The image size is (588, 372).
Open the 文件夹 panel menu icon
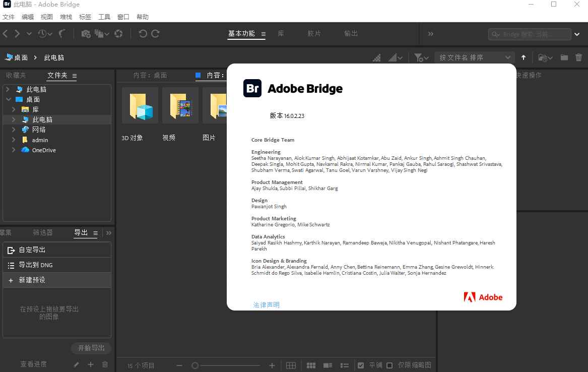tap(74, 76)
